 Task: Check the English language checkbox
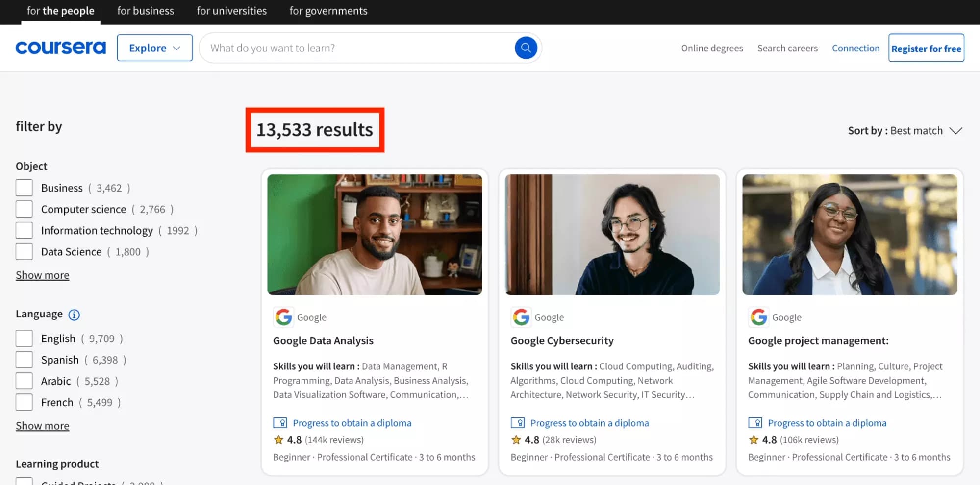point(24,339)
